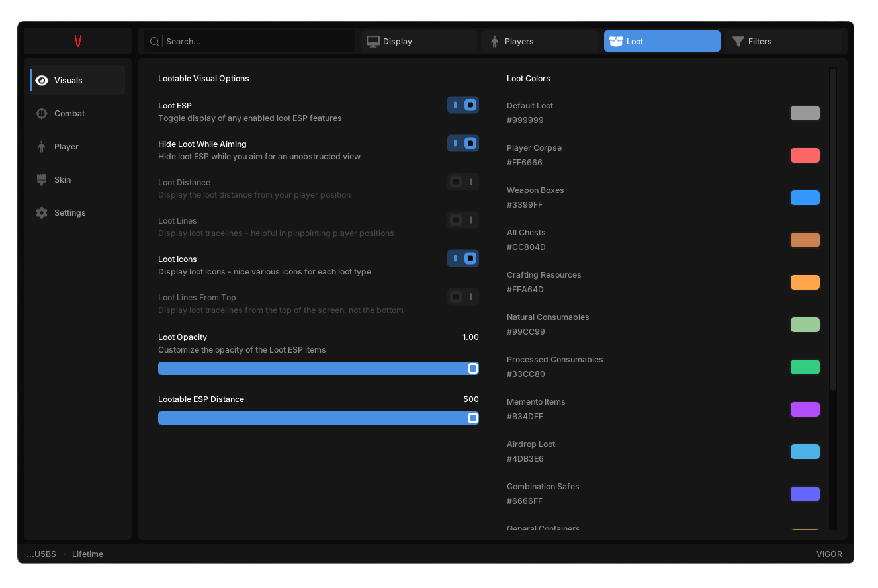Open the All Chests color swatch

(805, 240)
